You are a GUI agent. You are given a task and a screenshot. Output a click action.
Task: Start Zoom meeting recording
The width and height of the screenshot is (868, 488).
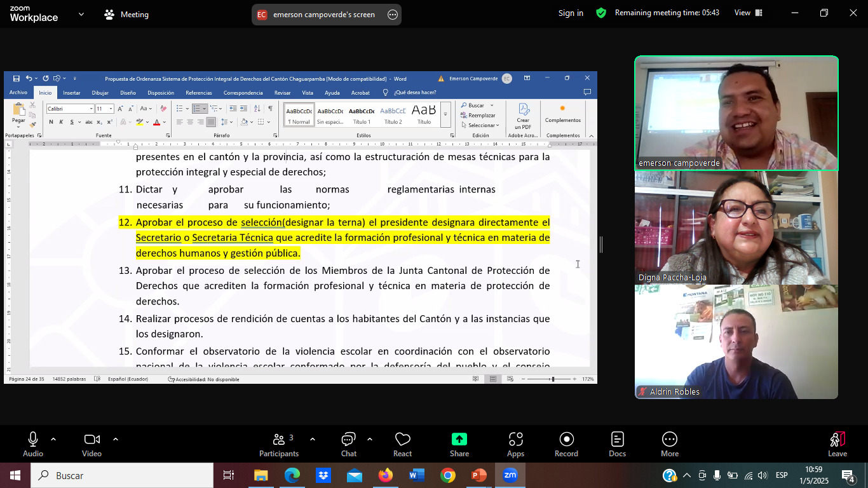(x=566, y=445)
